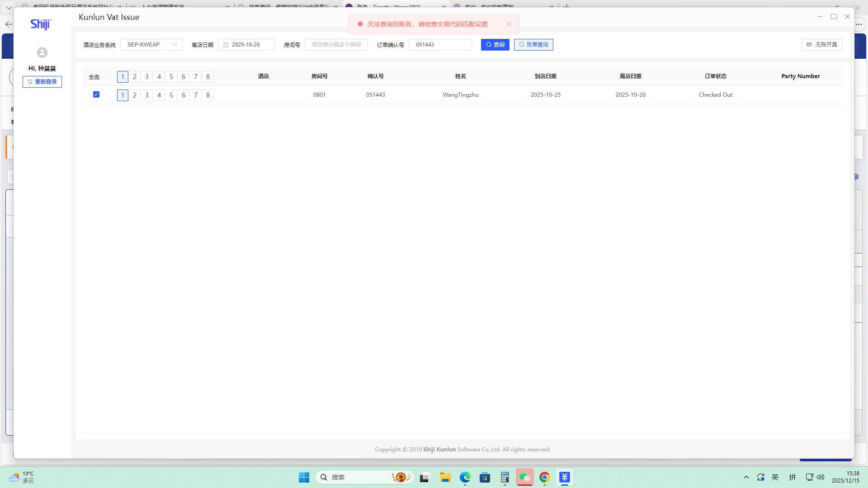Click the user avatar icon
This screenshot has width=868, height=488.
pyautogui.click(x=42, y=52)
